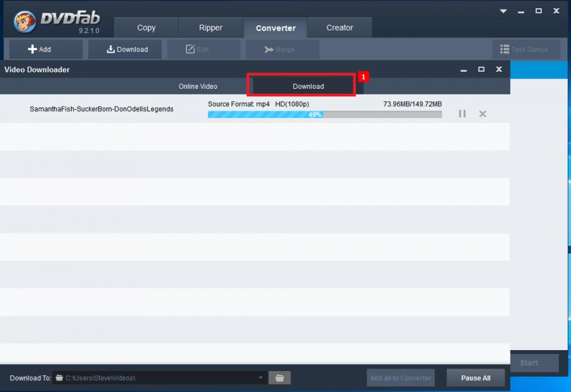Switch to the Online Video tab
The height and width of the screenshot is (392, 571).
point(198,86)
